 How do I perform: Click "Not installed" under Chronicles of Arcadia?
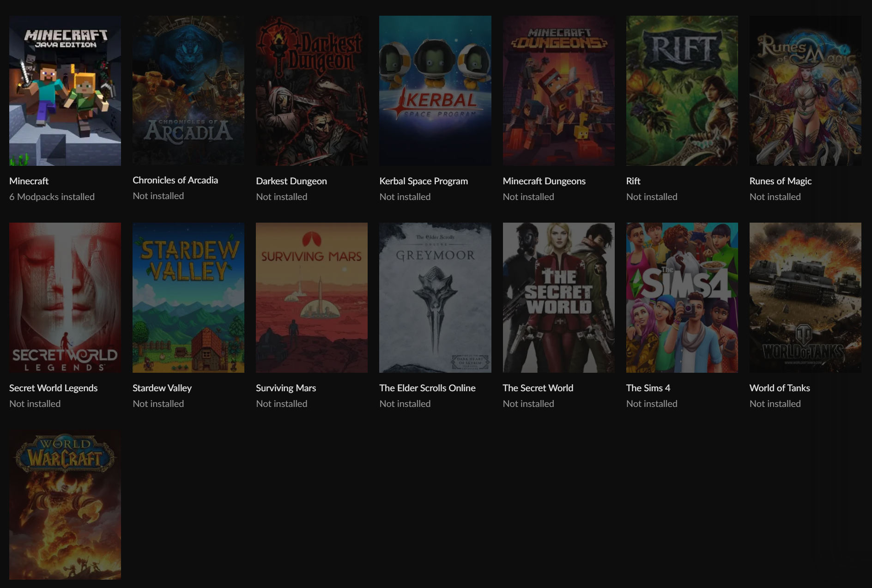[158, 196]
